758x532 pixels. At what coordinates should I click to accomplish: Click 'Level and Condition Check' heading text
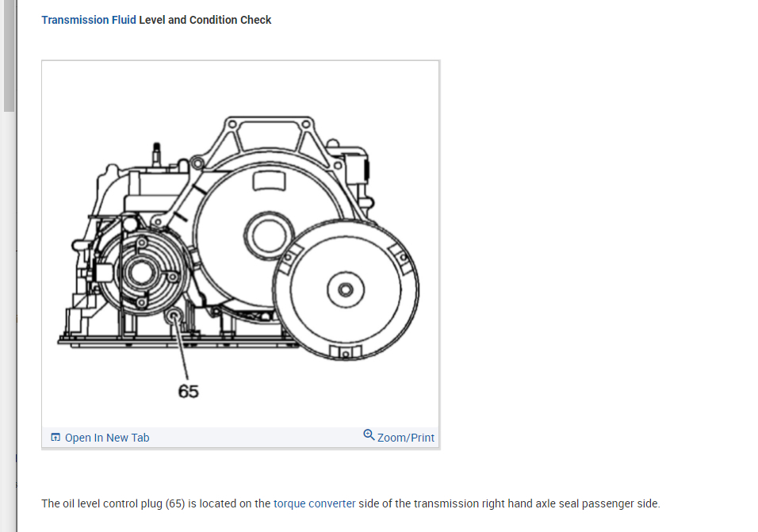(x=205, y=20)
